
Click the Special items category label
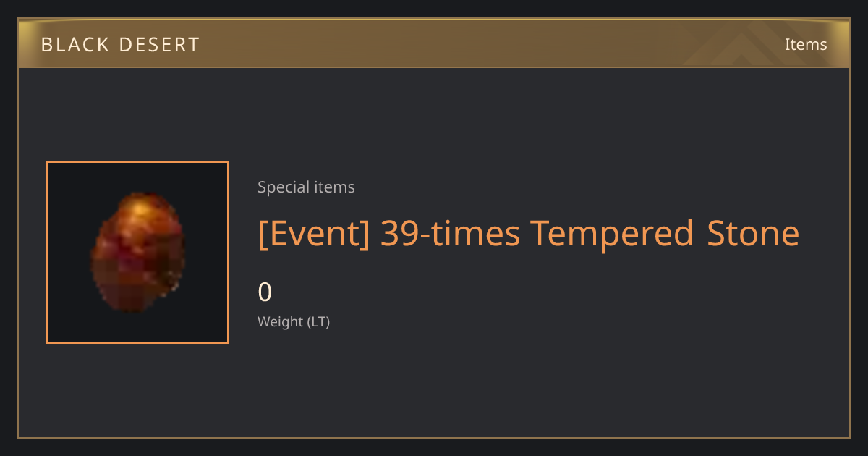[x=306, y=187]
